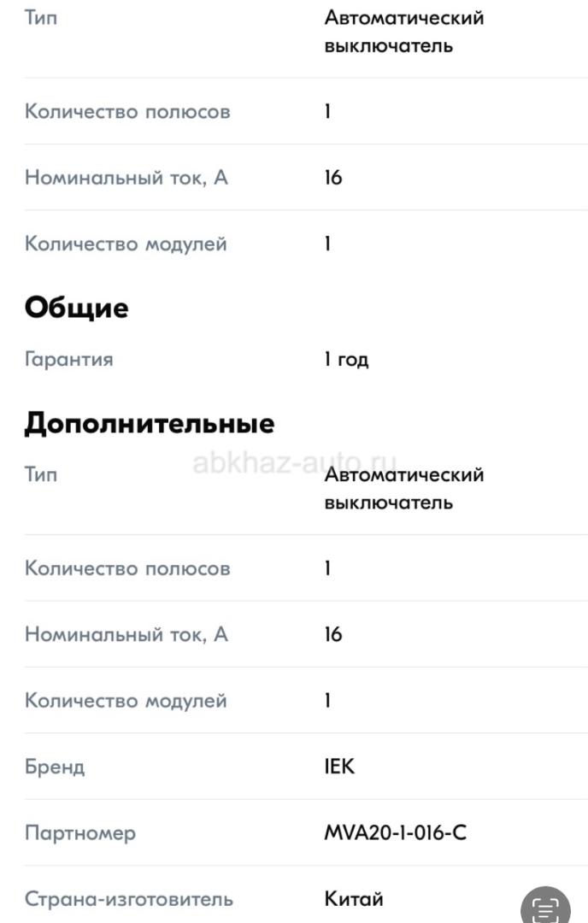Select Номинальный ток label under Дополнительные
This screenshot has width=588, height=923.
pos(126,634)
